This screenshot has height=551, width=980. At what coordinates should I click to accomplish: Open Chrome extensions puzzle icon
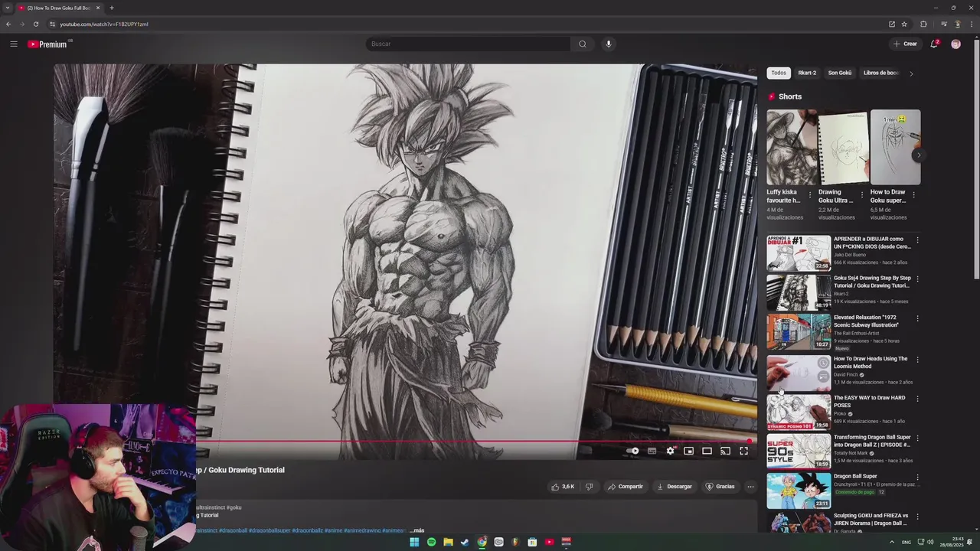(923, 24)
